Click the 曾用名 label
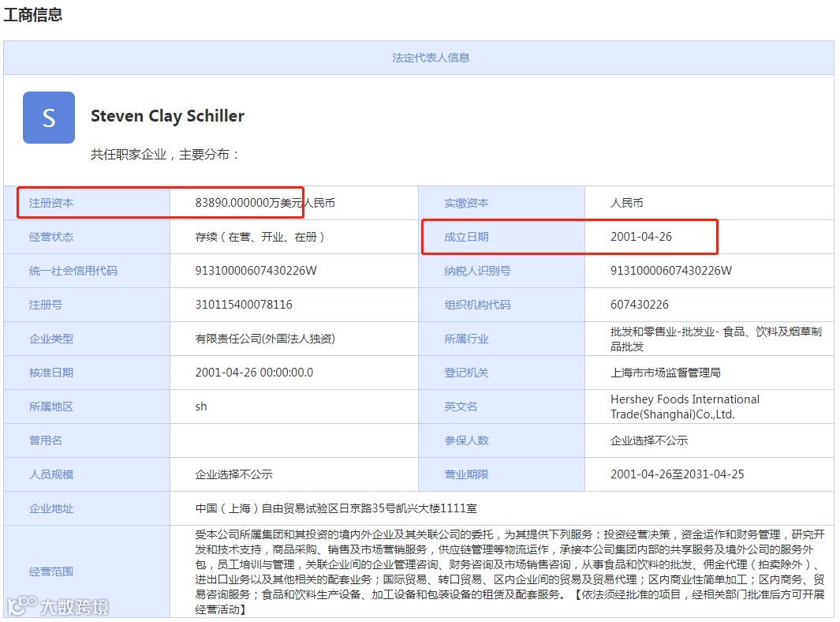The height and width of the screenshot is (622, 840). [46, 440]
